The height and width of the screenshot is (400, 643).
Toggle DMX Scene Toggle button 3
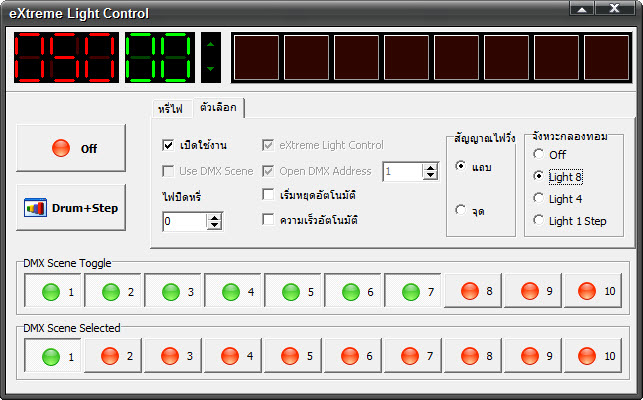point(172,291)
